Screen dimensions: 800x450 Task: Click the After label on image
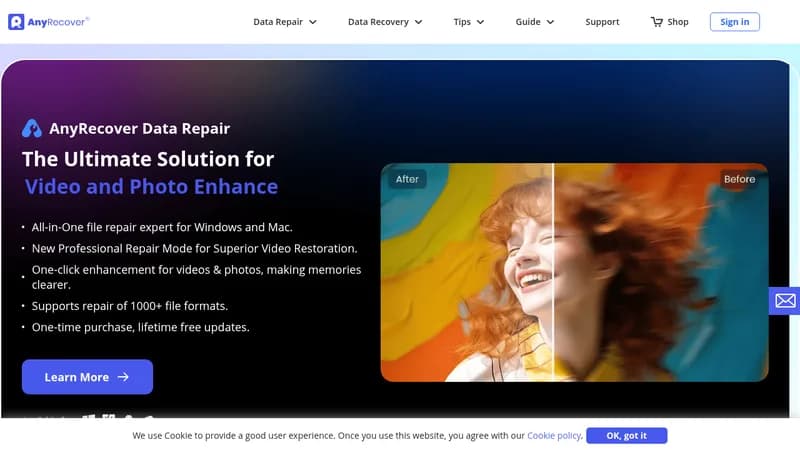tap(407, 179)
